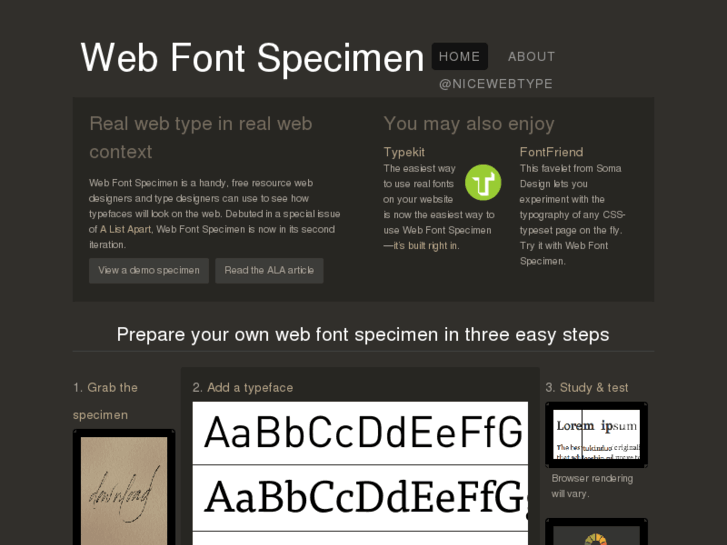Go to the ABOUT page
This screenshot has width=727, height=545.
coord(531,57)
